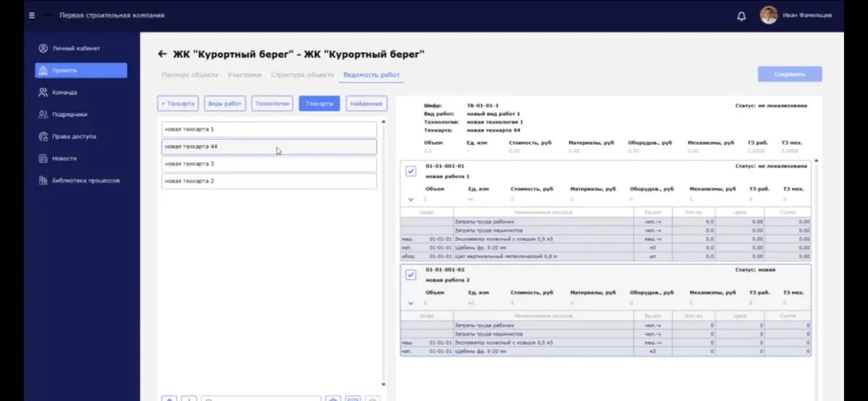The height and width of the screenshot is (401, 868).
Task: Show the Технологии list
Action: tap(272, 104)
